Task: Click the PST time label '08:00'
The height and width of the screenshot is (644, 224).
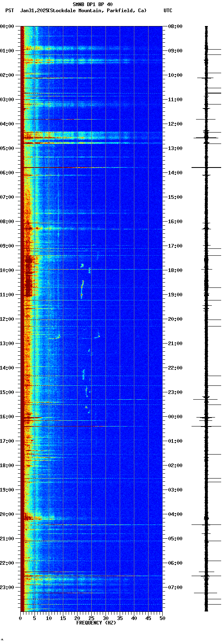Action: [7, 222]
